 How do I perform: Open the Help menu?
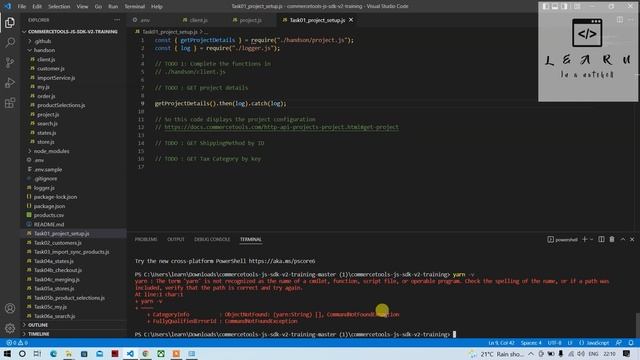point(157,6)
